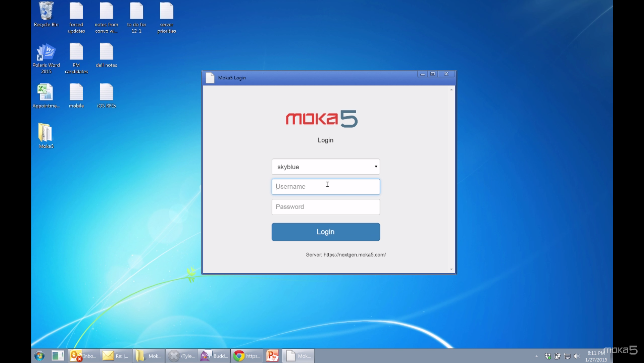Click the Moka5 Login taskbar item

[298, 356]
